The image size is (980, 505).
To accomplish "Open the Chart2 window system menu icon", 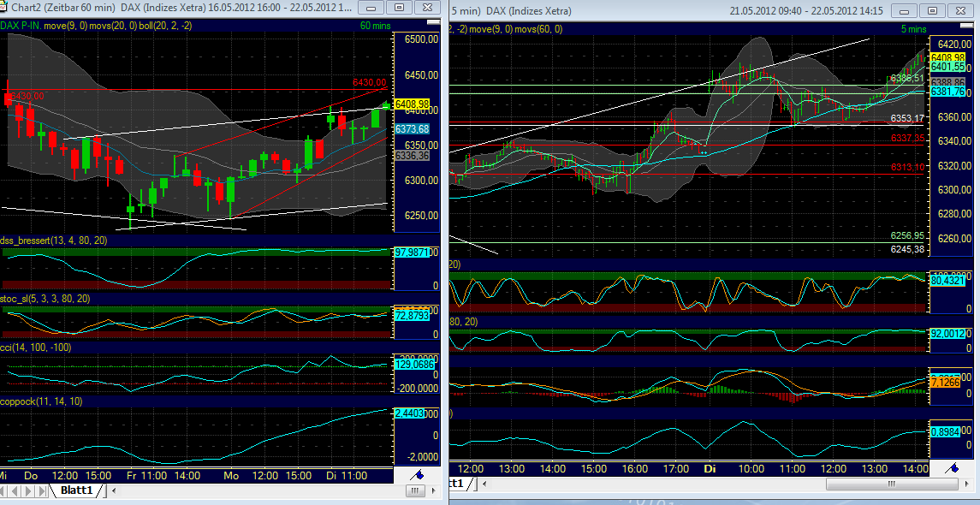I will coord(6,6).
